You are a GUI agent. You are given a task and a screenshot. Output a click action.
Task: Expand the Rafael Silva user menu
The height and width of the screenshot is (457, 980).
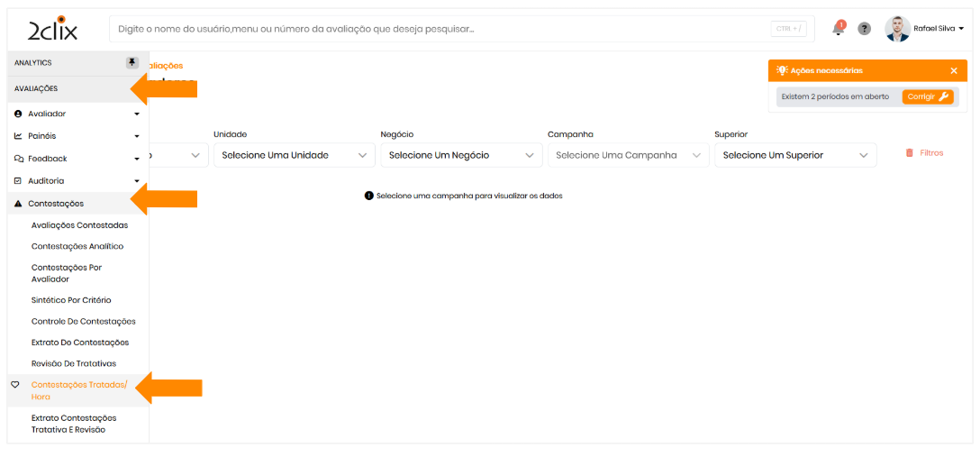point(937,29)
